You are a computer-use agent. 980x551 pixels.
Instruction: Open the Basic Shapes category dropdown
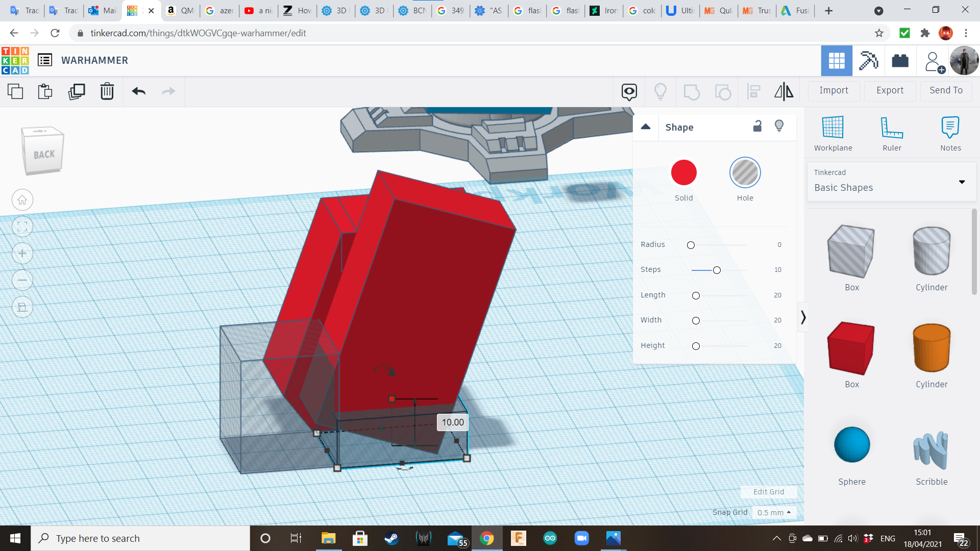pos(892,182)
